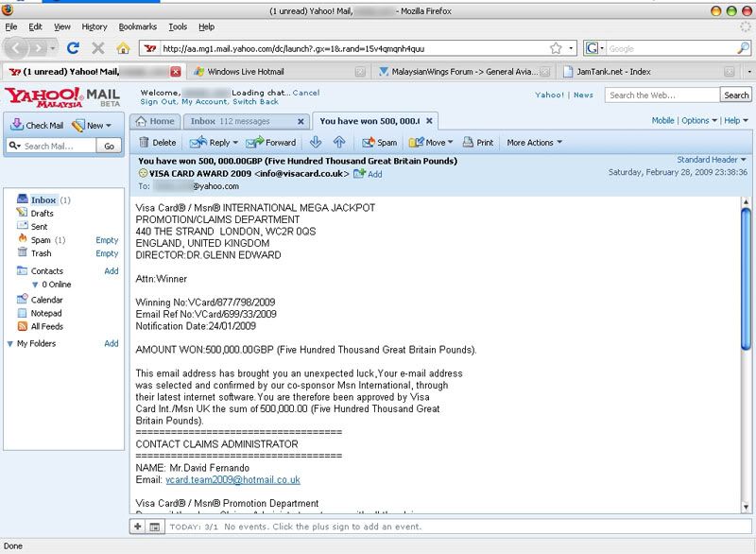Open the Sent folder
The width and height of the screenshot is (756, 554).
pos(39,227)
